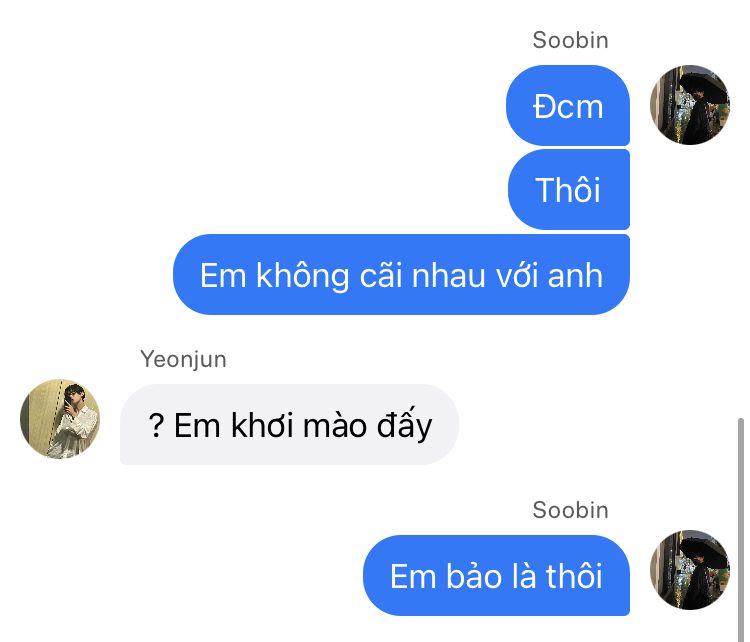Click the word nhau in the long blue message
Viewport: 750px width, 642px height.
pyautogui.click(x=448, y=276)
